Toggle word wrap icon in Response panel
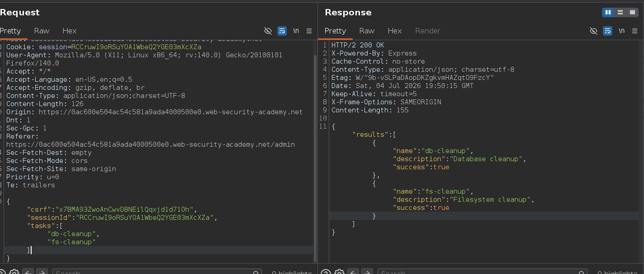This screenshot has width=644, height=274. 607,31
